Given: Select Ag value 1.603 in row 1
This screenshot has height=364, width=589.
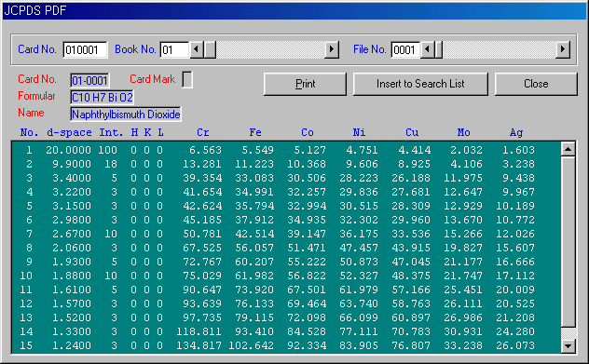Looking at the screenshot, I should tap(518, 150).
